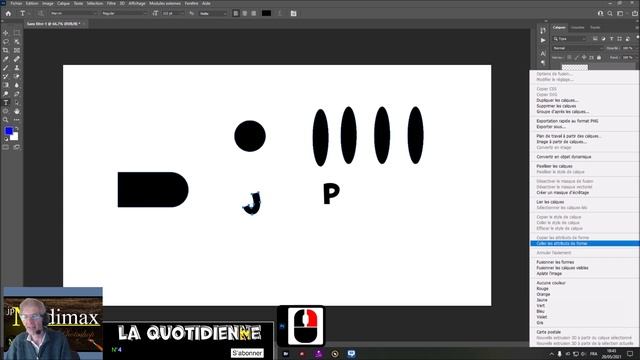Swap foreground and background colors
The width and height of the screenshot is (640, 360).
point(17,129)
